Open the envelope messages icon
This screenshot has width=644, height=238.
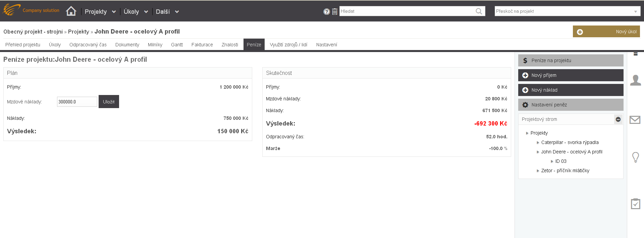[635, 120]
